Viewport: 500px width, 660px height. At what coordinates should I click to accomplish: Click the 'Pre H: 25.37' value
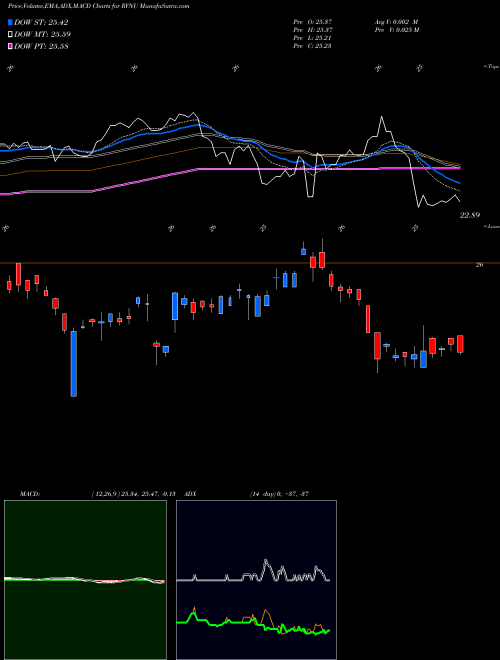[x=312, y=30]
